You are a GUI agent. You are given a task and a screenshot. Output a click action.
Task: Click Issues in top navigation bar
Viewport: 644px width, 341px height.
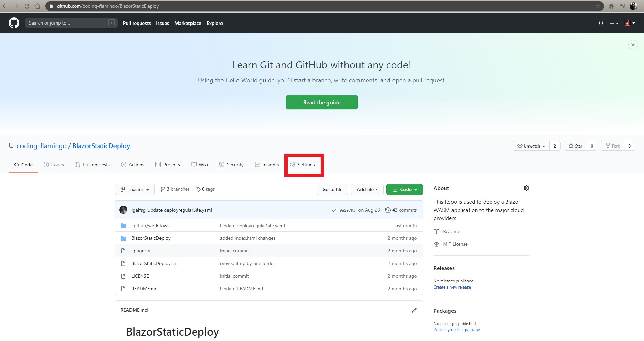point(163,23)
